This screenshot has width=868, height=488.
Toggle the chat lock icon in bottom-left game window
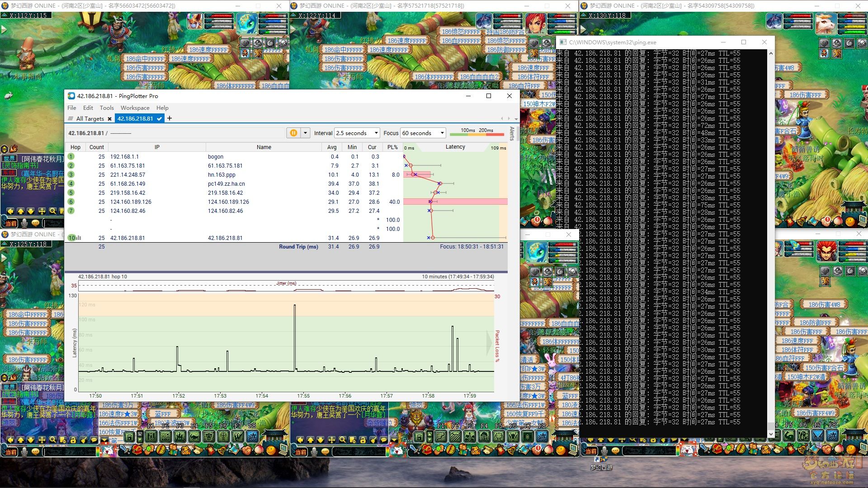coord(73,440)
